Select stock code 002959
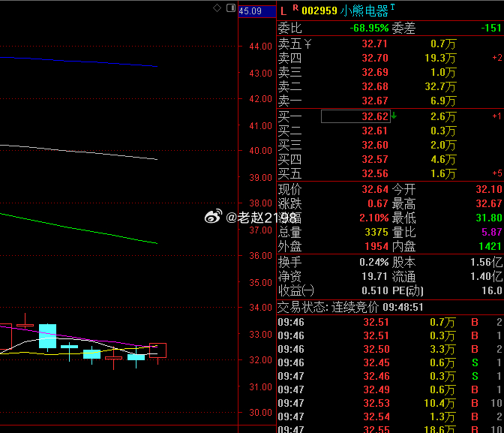 319,11
